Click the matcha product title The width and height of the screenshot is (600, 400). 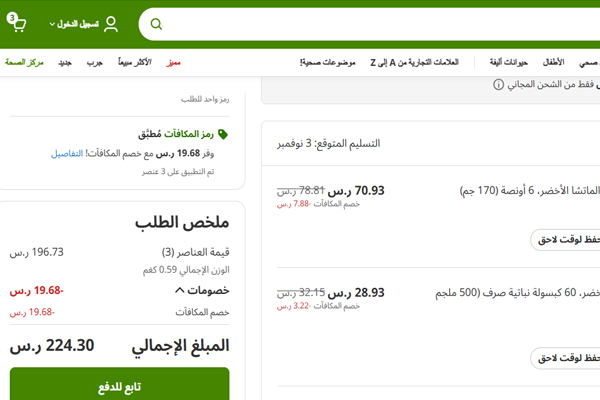pyautogui.click(x=530, y=191)
